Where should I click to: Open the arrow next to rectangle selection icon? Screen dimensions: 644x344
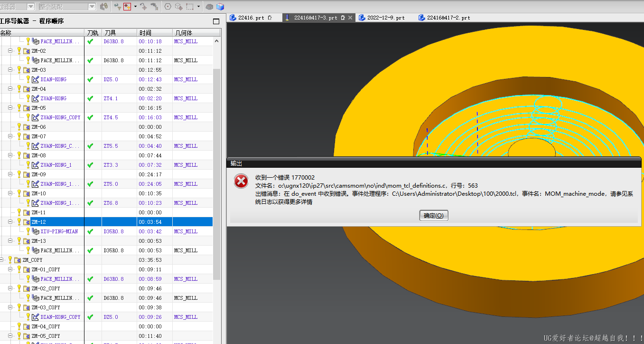(x=198, y=7)
